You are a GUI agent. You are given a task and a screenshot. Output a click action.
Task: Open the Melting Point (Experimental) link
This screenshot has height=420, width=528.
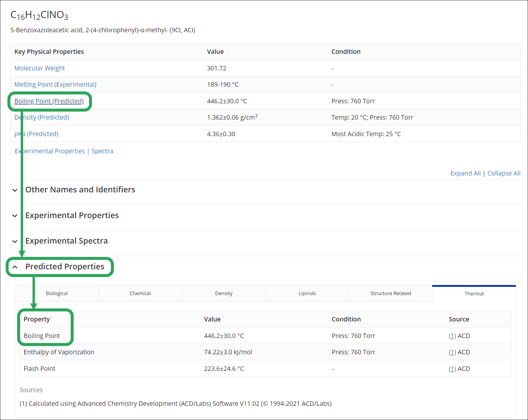[x=55, y=85]
